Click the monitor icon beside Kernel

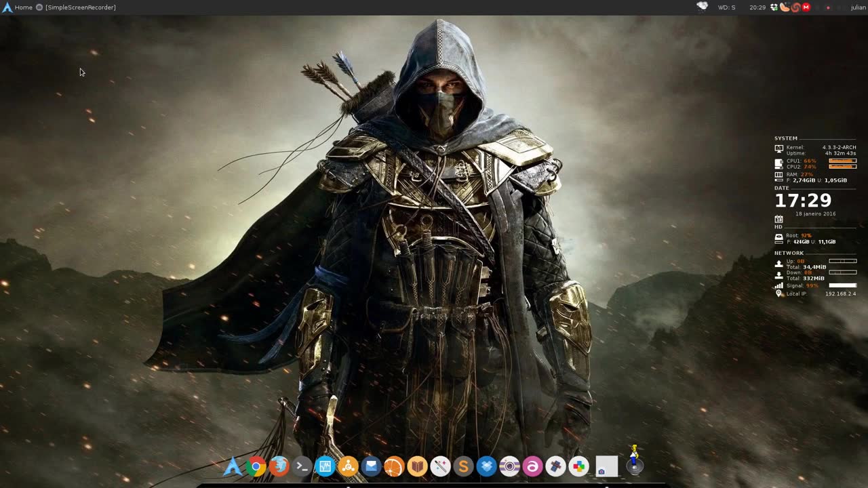click(x=778, y=148)
